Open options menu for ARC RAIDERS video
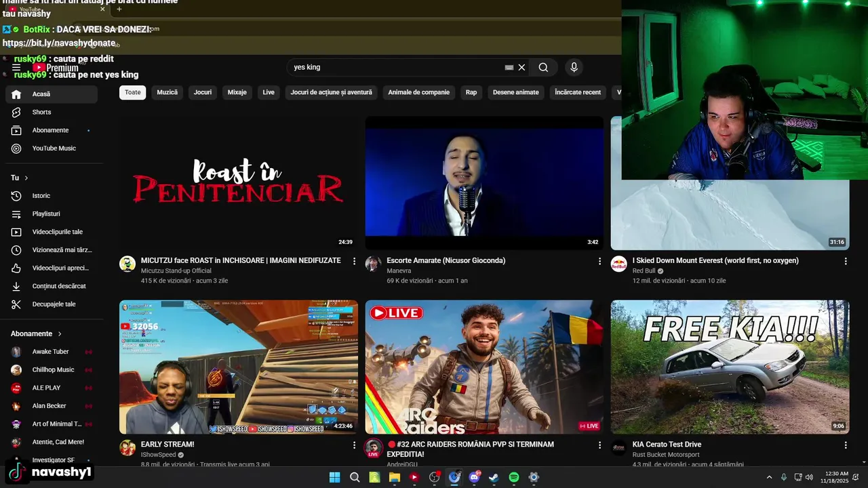 point(599,445)
